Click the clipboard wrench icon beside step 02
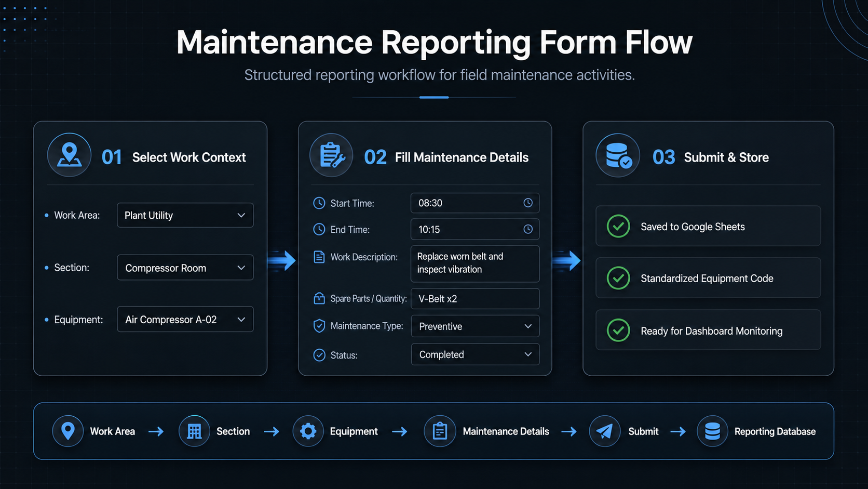Image resolution: width=868 pixels, height=489 pixels. point(331,155)
